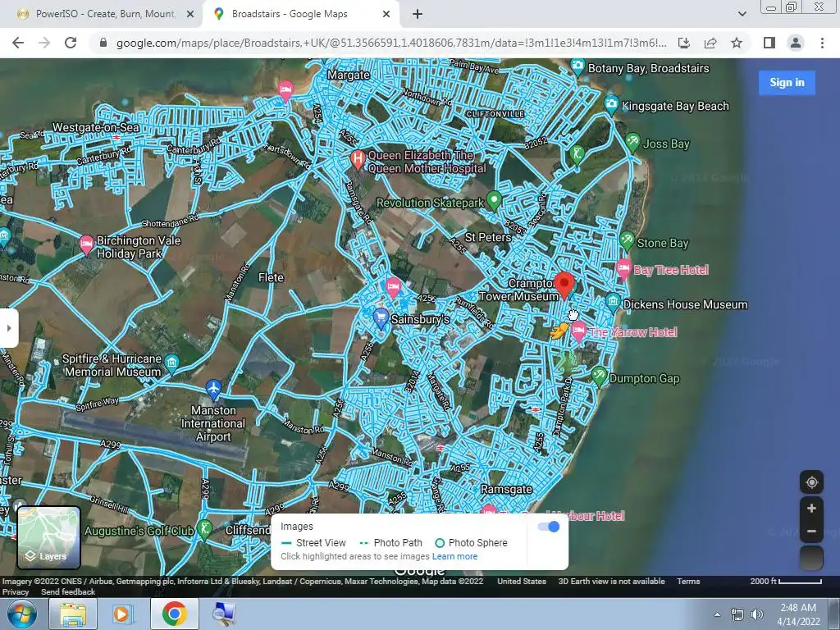Open volume control in system tray

coord(757,614)
